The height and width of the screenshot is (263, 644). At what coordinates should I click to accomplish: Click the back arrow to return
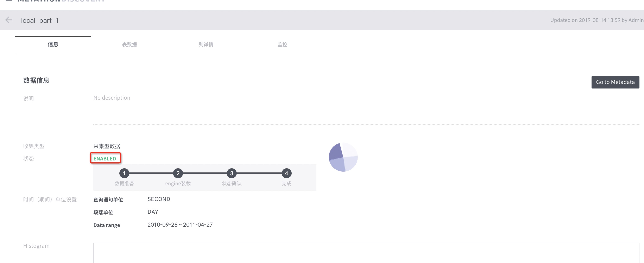(9, 20)
